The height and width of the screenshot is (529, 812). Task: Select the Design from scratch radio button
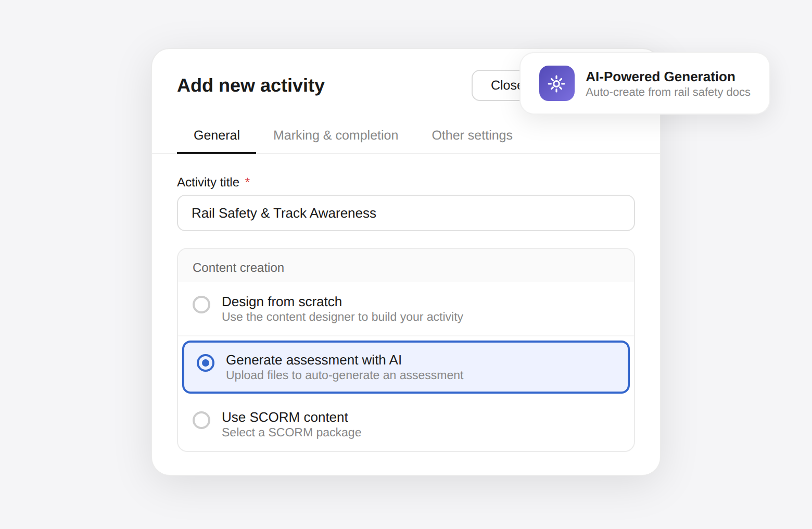click(x=201, y=305)
